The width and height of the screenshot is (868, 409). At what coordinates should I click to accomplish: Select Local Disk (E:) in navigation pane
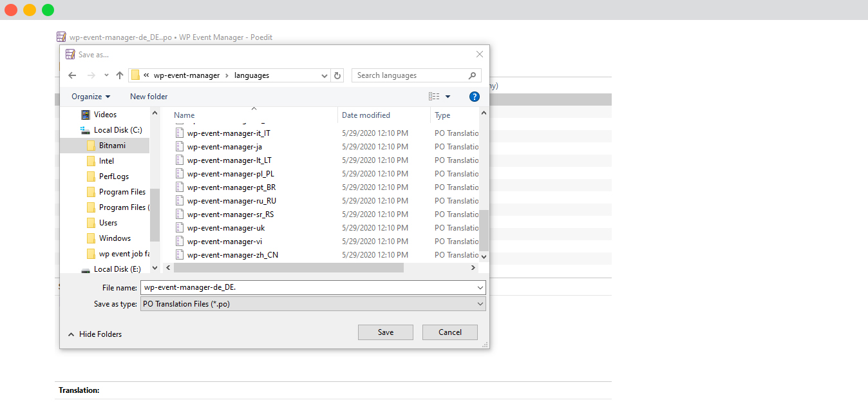[117, 269]
